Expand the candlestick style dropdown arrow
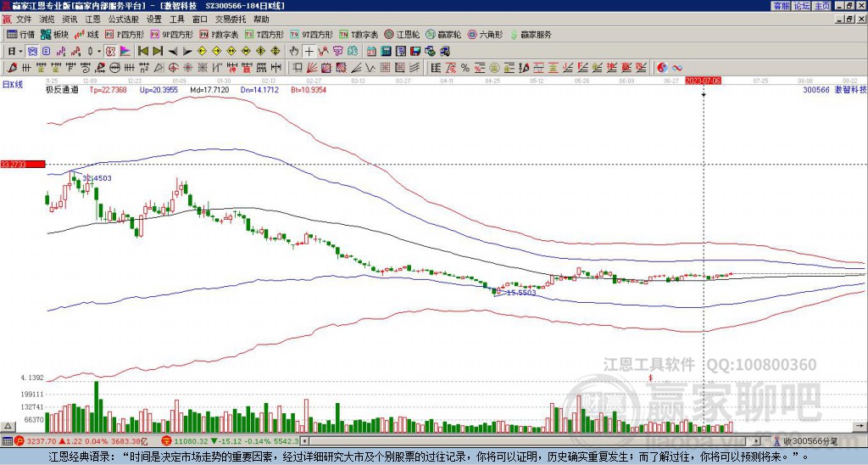This screenshot has width=868, height=465. 99,52
